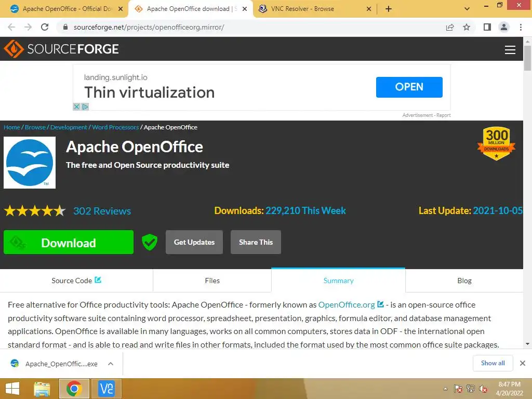Click the Action Center flag tray icon

[458, 389]
